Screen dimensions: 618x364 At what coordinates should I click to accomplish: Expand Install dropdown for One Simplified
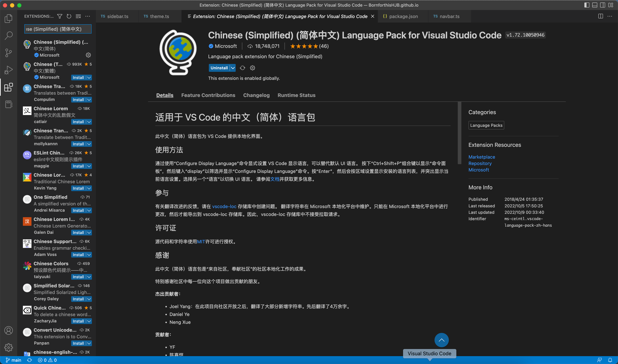(x=89, y=210)
